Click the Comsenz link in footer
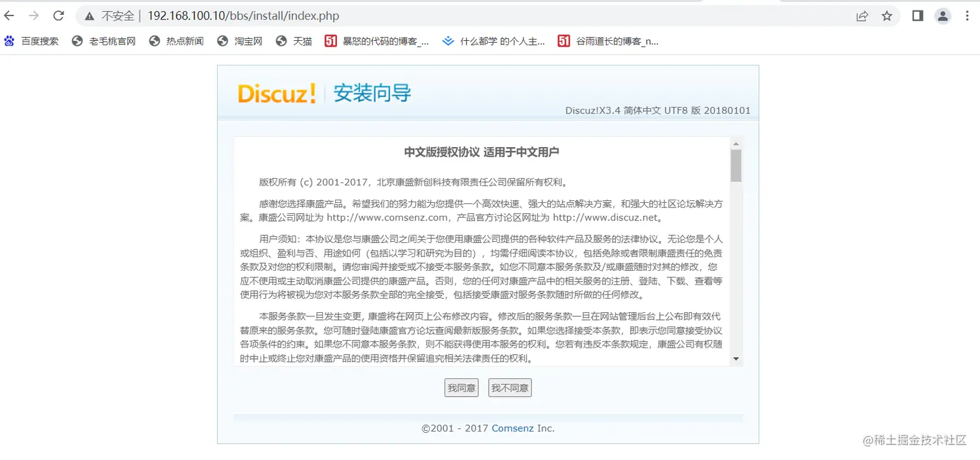The height and width of the screenshot is (460, 980). [x=513, y=428]
